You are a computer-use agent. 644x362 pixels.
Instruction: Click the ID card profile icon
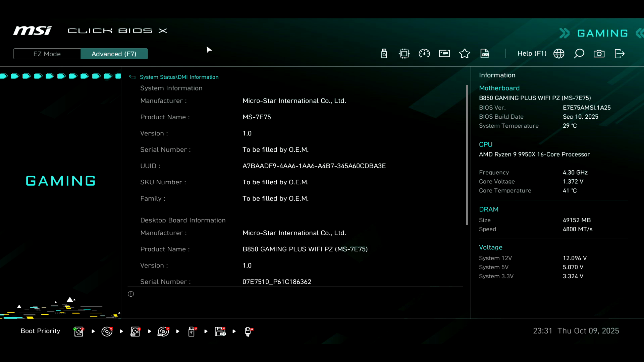tap(444, 54)
